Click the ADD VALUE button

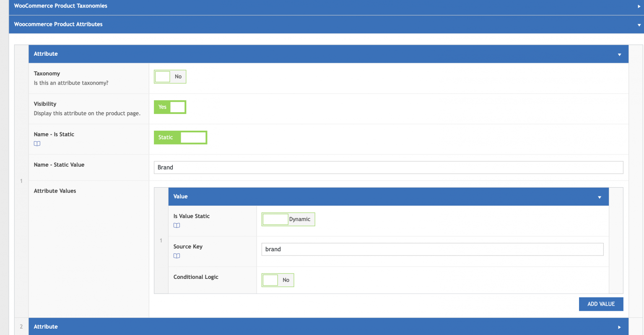pyautogui.click(x=601, y=304)
